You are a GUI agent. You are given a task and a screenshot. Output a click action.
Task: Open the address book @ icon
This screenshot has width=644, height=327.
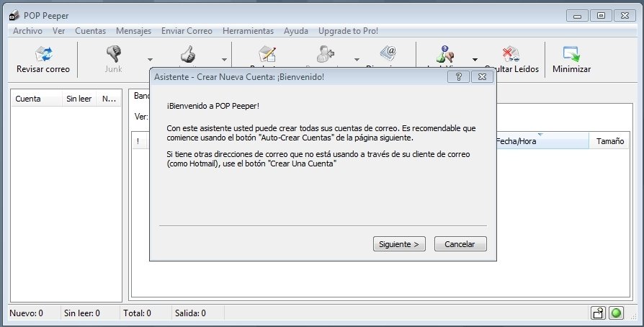pyautogui.click(x=388, y=54)
